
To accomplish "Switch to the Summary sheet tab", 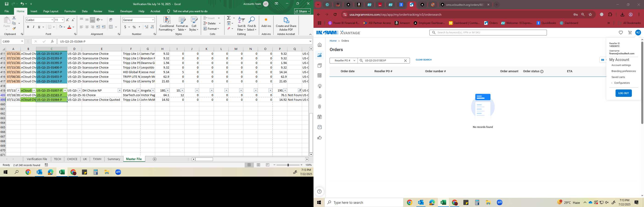I will click(114, 159).
